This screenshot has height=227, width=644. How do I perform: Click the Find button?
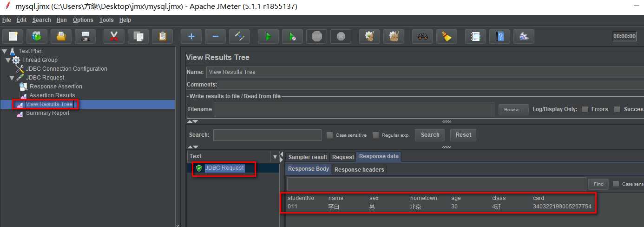598,184
